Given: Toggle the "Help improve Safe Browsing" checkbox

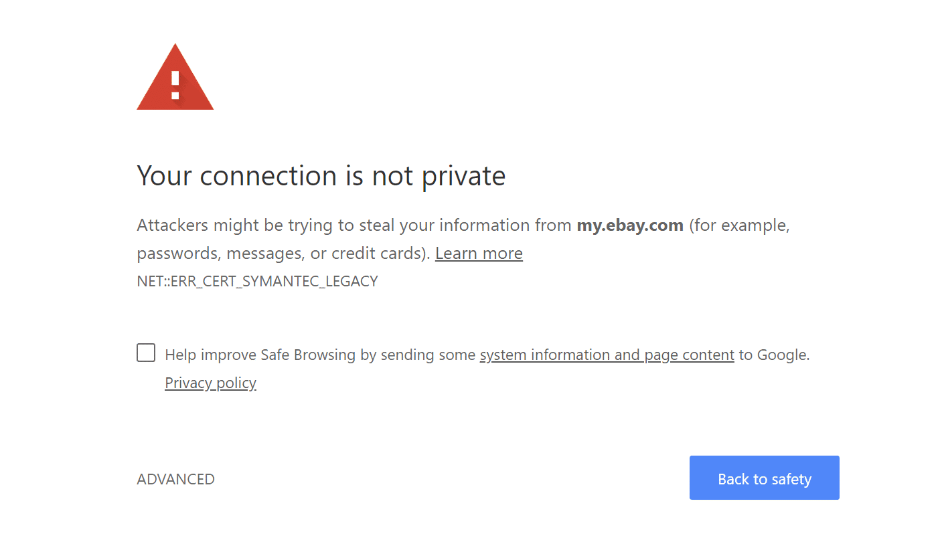Looking at the screenshot, I should coord(145,352).
